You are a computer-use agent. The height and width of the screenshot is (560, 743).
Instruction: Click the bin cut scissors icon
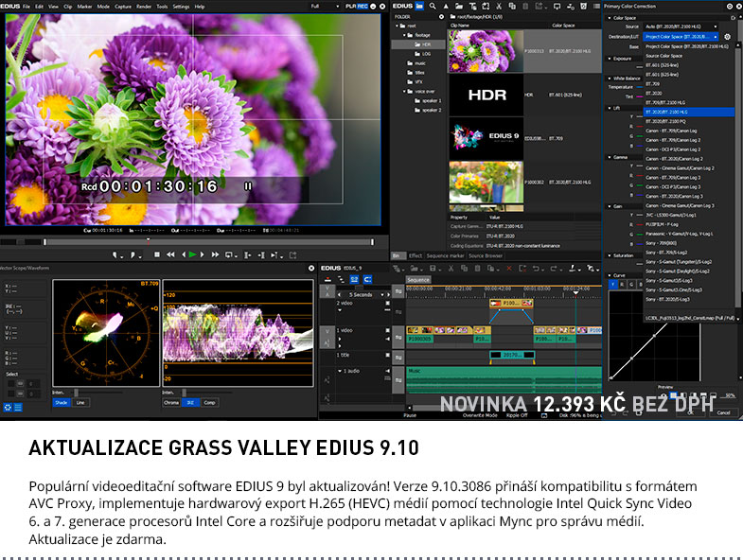click(499, 7)
